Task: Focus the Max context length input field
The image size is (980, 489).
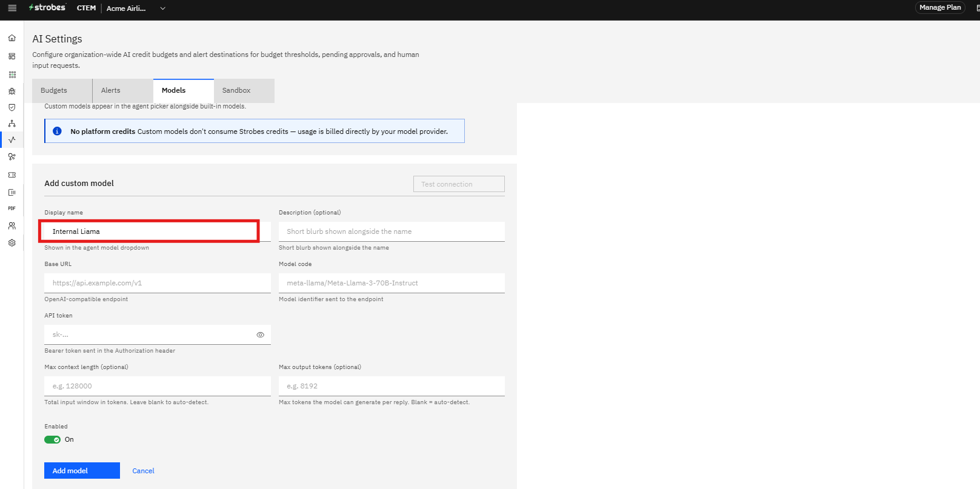Action: (158, 386)
